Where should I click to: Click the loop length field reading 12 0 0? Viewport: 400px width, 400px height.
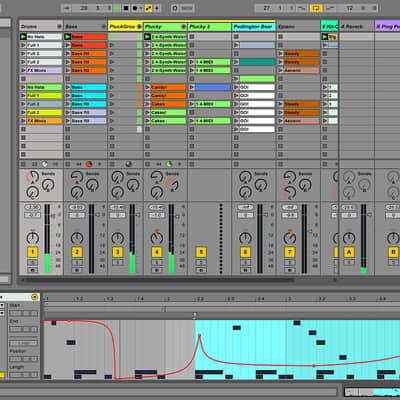(x=358, y=8)
